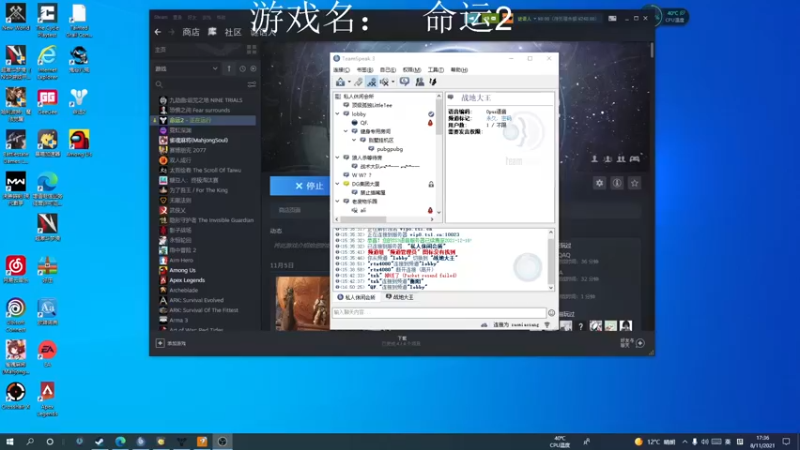The width and height of the screenshot is (800, 450).
Task: Click play-ready filter icon in Steam library
Action: [253, 68]
